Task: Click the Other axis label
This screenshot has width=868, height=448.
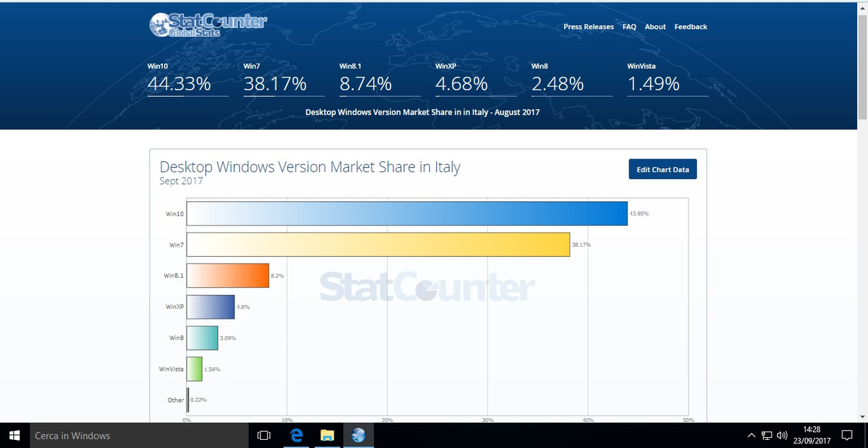Action: click(x=176, y=401)
